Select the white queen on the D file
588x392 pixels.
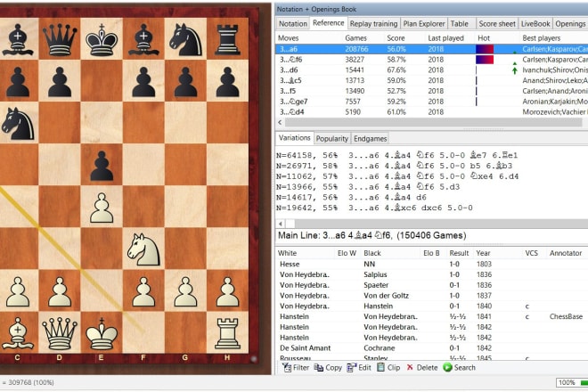60,333
